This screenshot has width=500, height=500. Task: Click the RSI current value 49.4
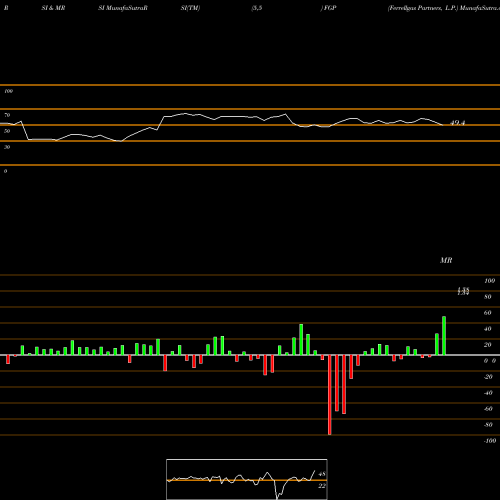pos(457,123)
